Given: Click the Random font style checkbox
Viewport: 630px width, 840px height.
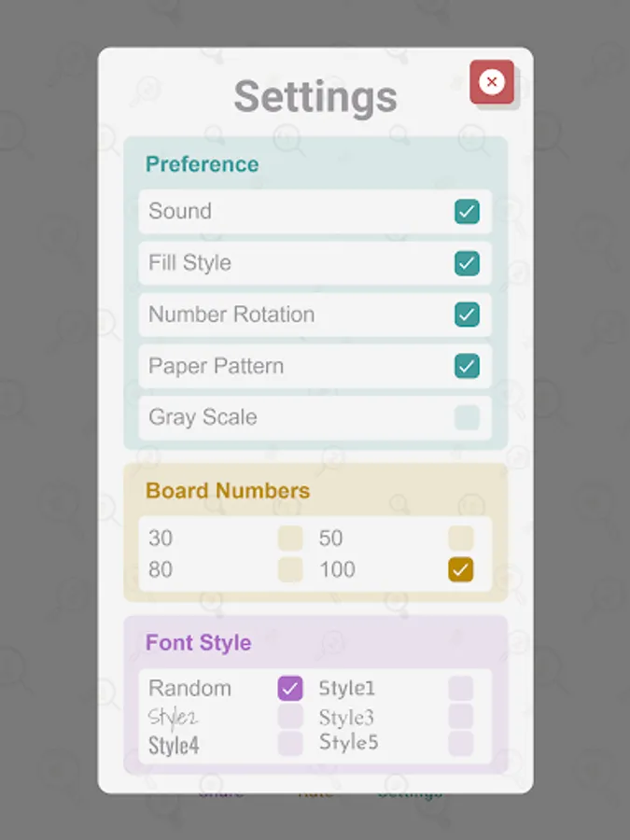Looking at the screenshot, I should click(290, 689).
